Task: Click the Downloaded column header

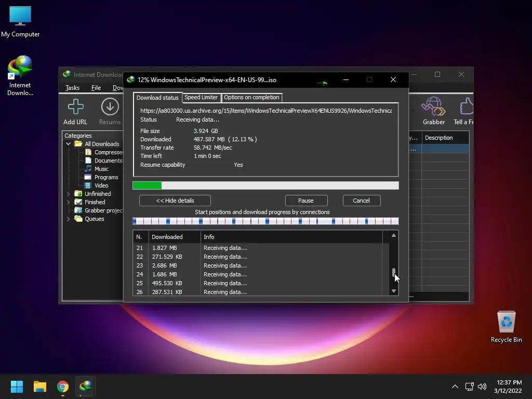Action: coord(175,237)
